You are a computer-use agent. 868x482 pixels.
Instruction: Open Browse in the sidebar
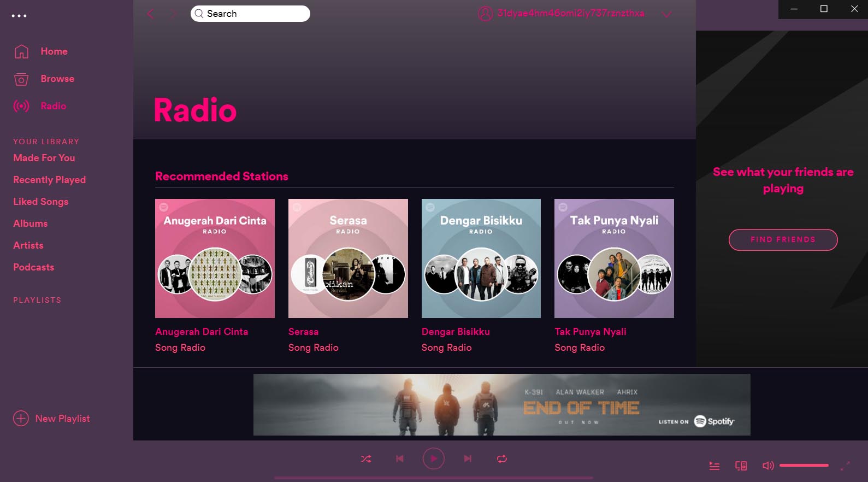tap(57, 79)
